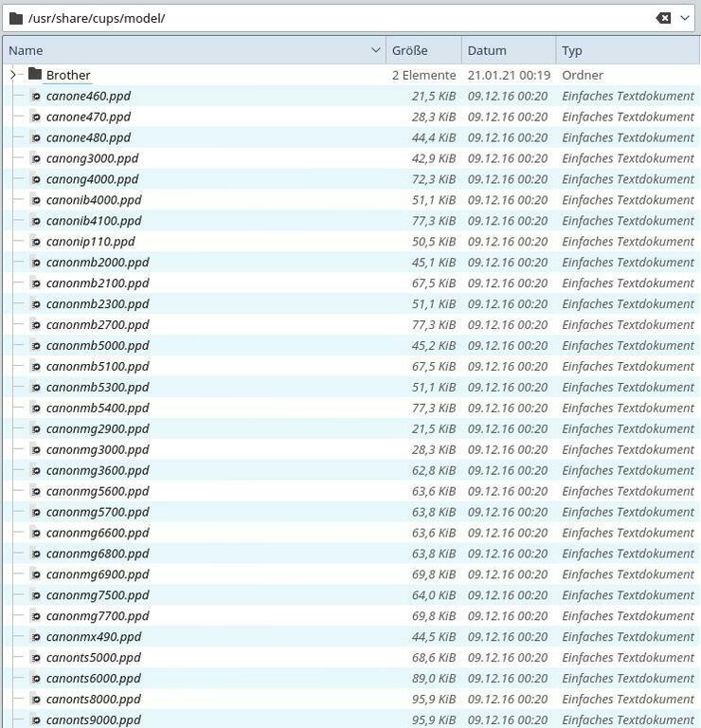Open the path history dropdown arrow

pyautogui.click(x=687, y=18)
